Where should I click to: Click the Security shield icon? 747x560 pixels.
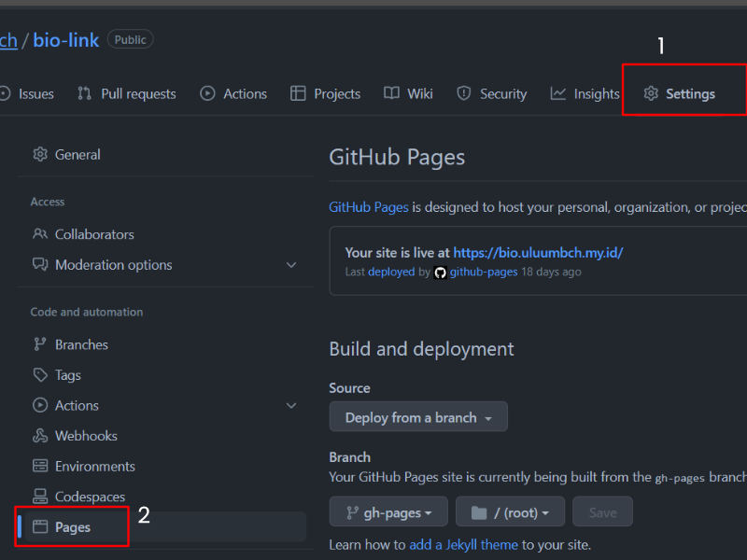[x=463, y=93]
